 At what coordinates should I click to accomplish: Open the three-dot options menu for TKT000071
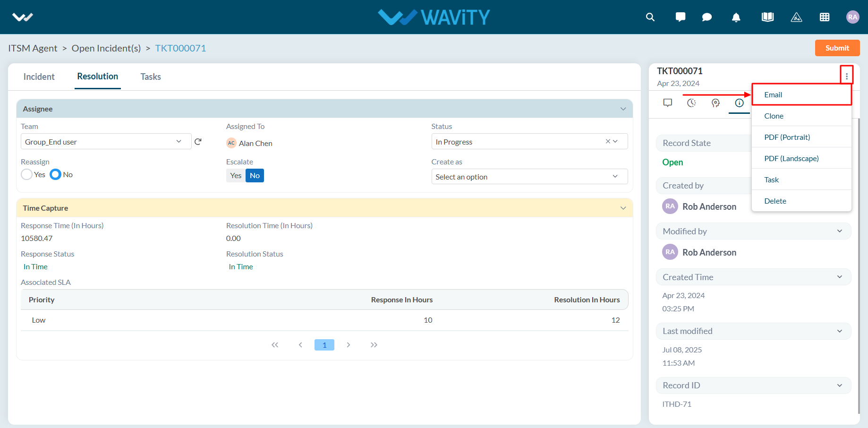tap(847, 76)
